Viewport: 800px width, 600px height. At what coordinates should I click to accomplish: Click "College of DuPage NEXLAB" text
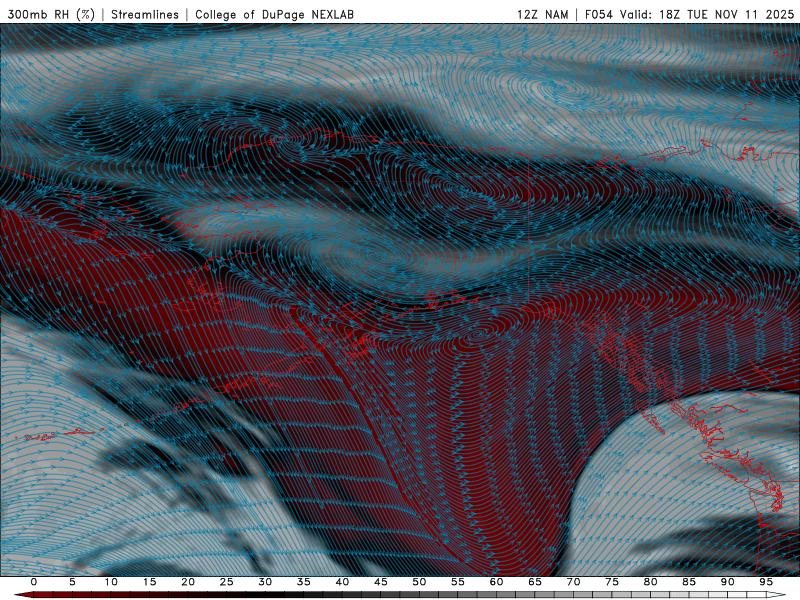tap(274, 14)
